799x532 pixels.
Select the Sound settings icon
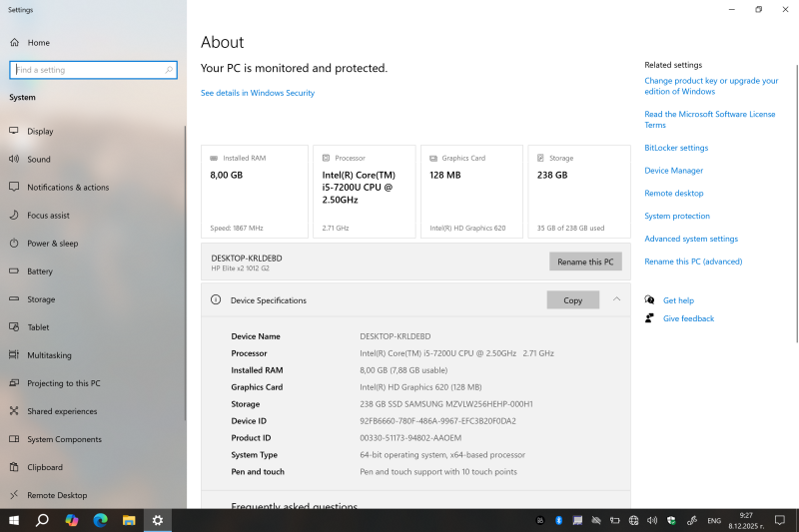(14, 159)
